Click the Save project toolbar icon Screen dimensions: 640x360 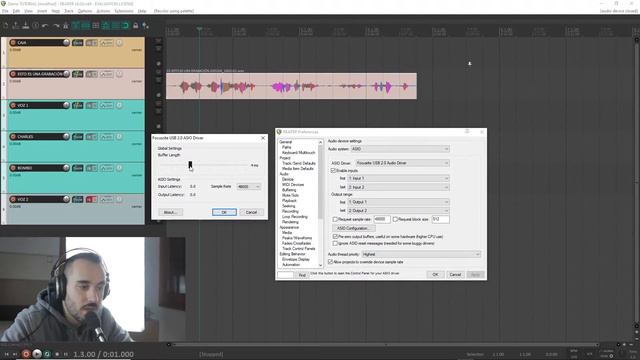pos(26,26)
